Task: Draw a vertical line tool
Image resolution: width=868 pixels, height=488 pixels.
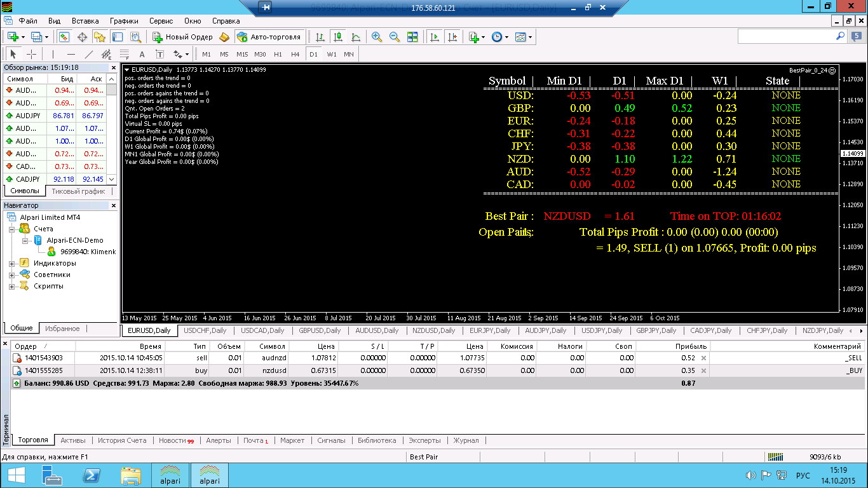Action: coord(53,55)
